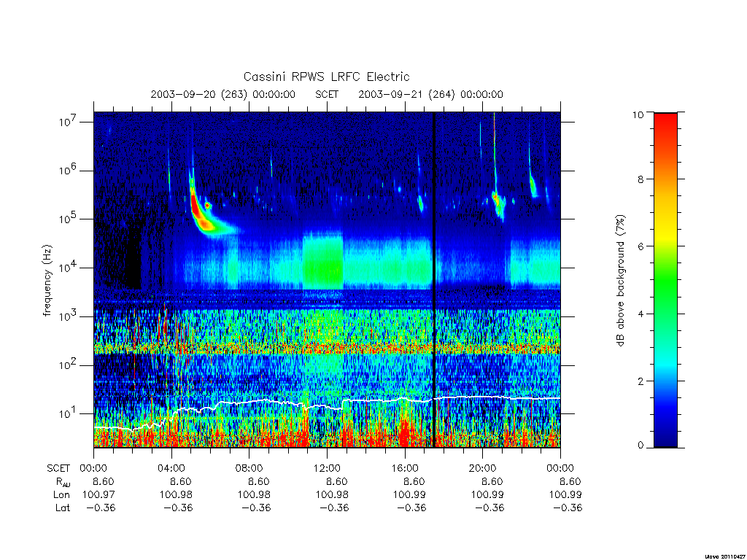
Task: Click the 10^5 frequency tick label
Action: [68, 219]
